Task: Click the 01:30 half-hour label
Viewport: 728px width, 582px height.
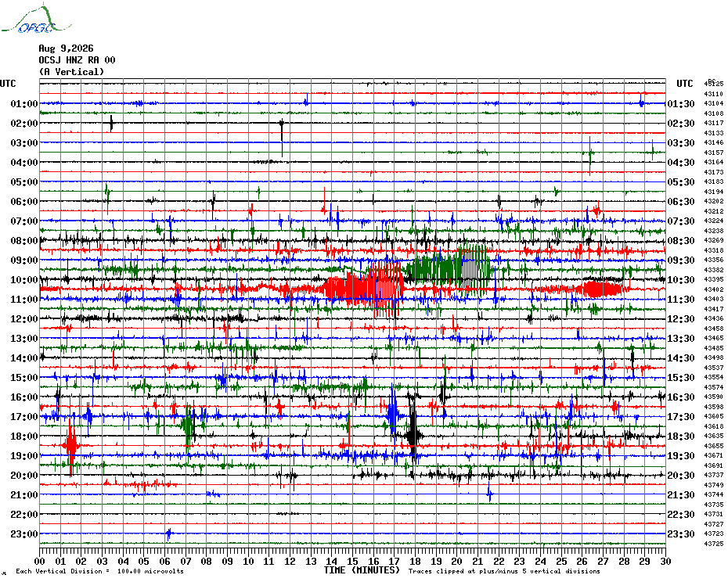Action: coord(681,103)
